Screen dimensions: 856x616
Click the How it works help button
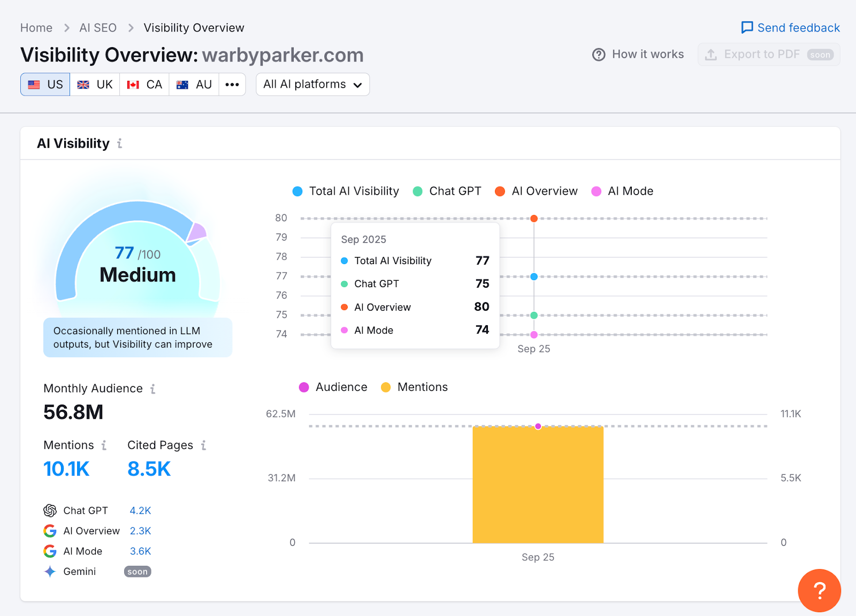(638, 54)
